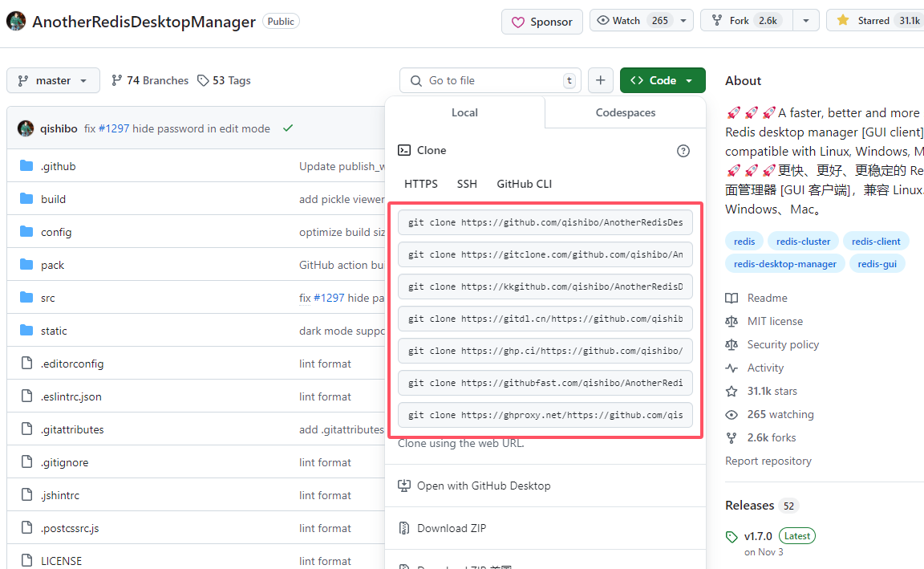Screen dimensions: 924x569
Task: Select the ghproxy.net git clone command
Action: click(x=545, y=415)
